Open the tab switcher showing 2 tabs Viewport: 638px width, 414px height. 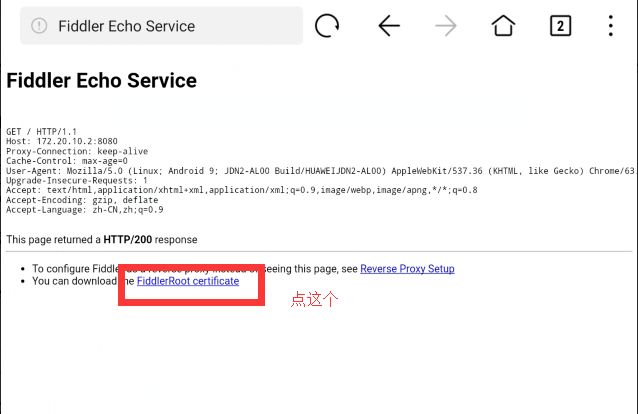[560, 26]
